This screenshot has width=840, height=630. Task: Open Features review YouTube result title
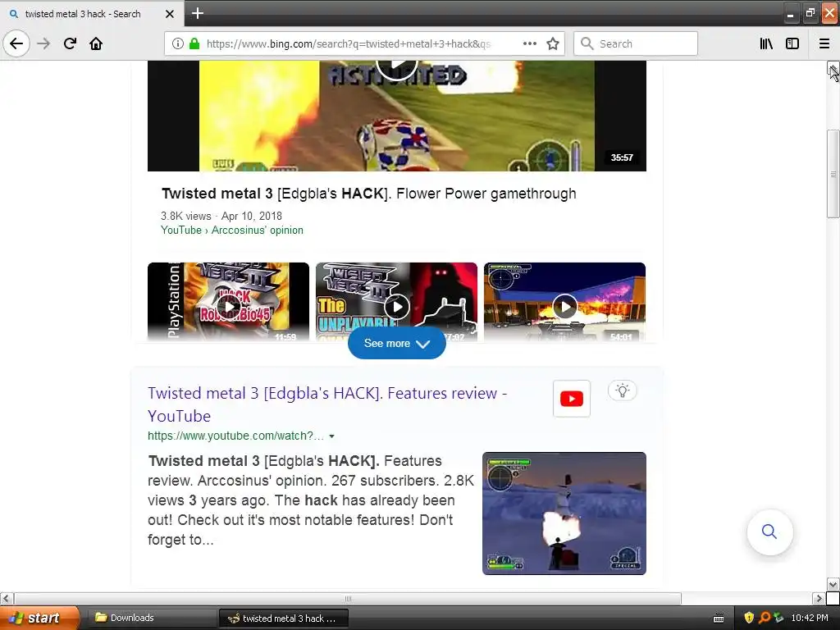[327, 404]
